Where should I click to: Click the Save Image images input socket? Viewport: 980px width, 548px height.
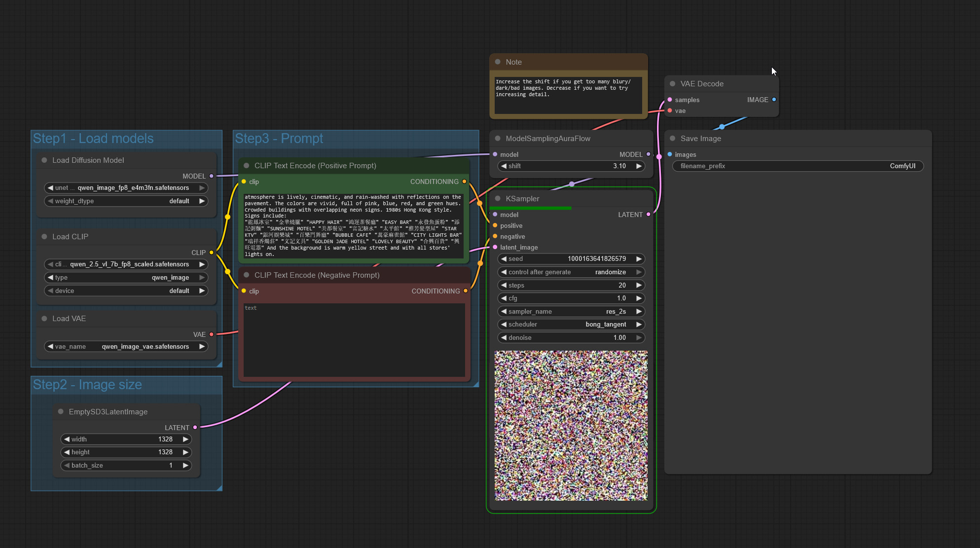click(670, 154)
